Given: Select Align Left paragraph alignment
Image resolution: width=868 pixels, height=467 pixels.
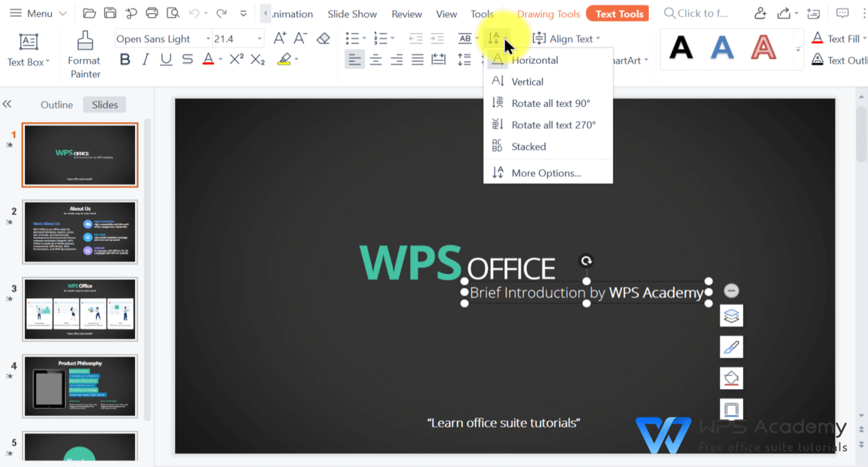Looking at the screenshot, I should tap(355, 60).
